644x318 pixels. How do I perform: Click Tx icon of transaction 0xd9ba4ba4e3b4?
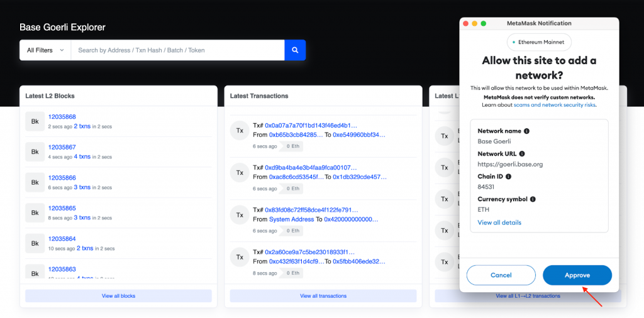coord(240,173)
